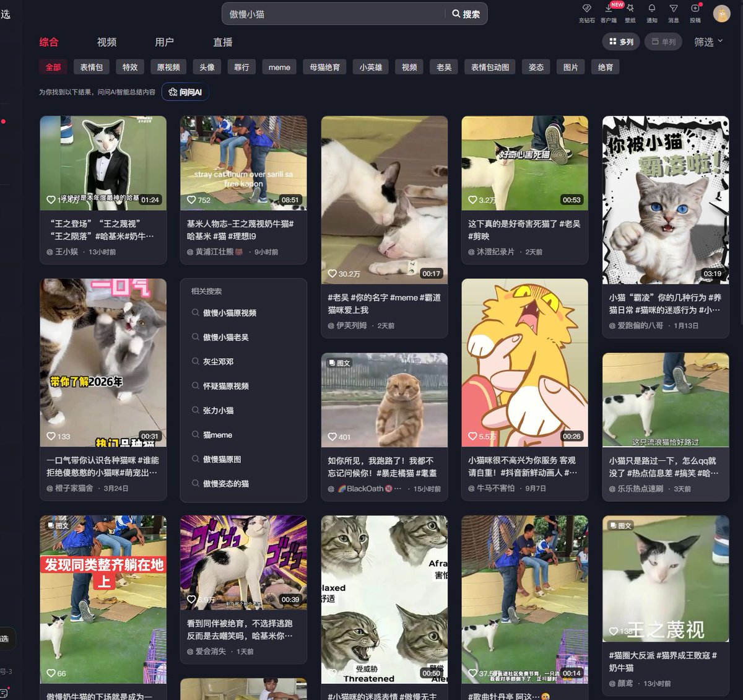The width and height of the screenshot is (743, 700).
Task: Like the orange cat post with 401 likes
Action: coord(332,437)
